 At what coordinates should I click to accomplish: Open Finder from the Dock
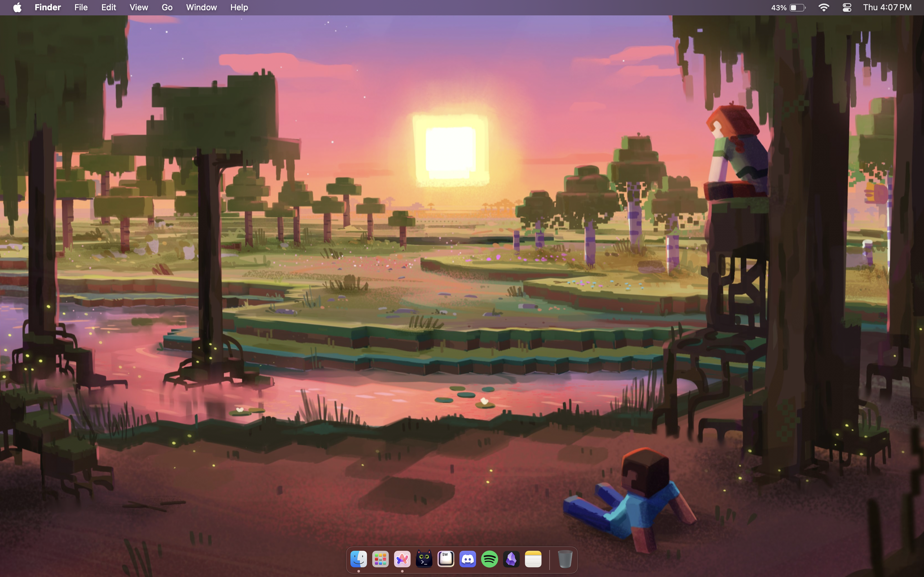[358, 559]
